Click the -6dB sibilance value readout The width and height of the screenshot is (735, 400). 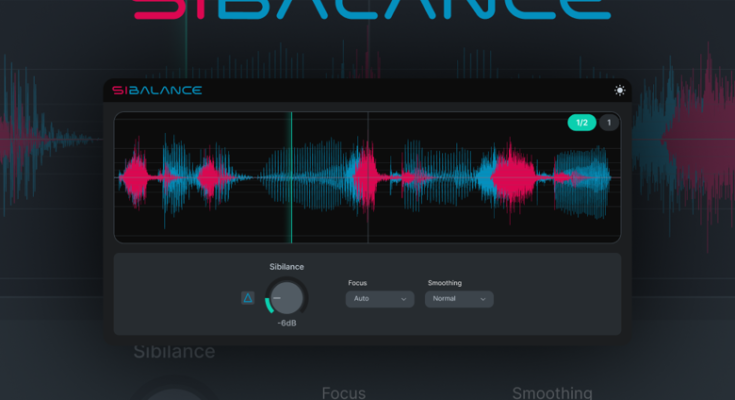(286, 323)
